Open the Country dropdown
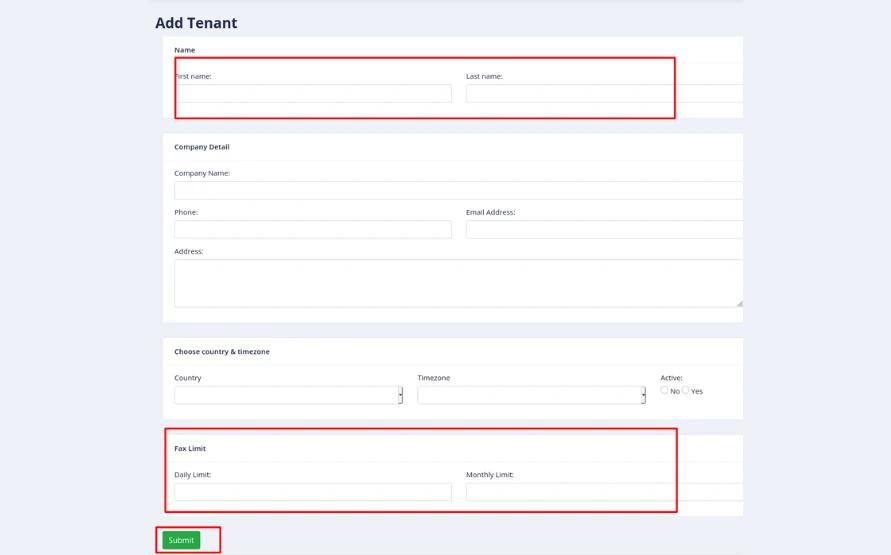 coord(288,395)
